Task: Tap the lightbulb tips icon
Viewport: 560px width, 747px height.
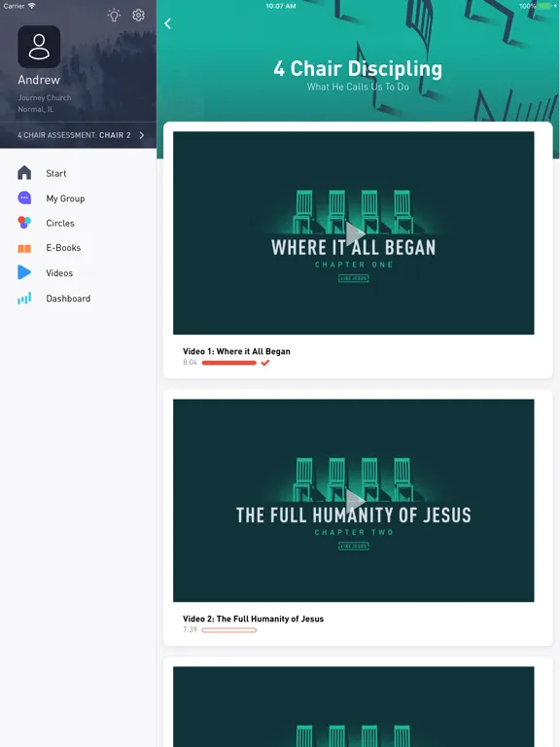Action: click(114, 15)
